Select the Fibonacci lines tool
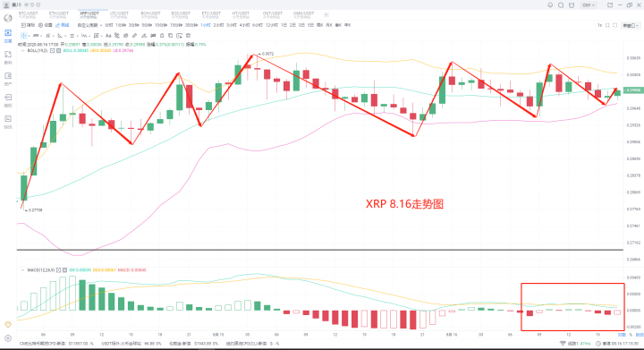The width and height of the screenshot is (644, 350). click(72, 36)
